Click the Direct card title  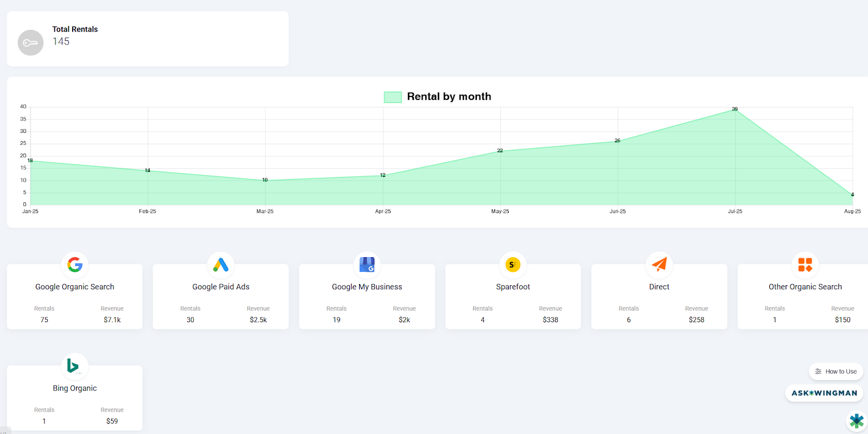point(659,287)
